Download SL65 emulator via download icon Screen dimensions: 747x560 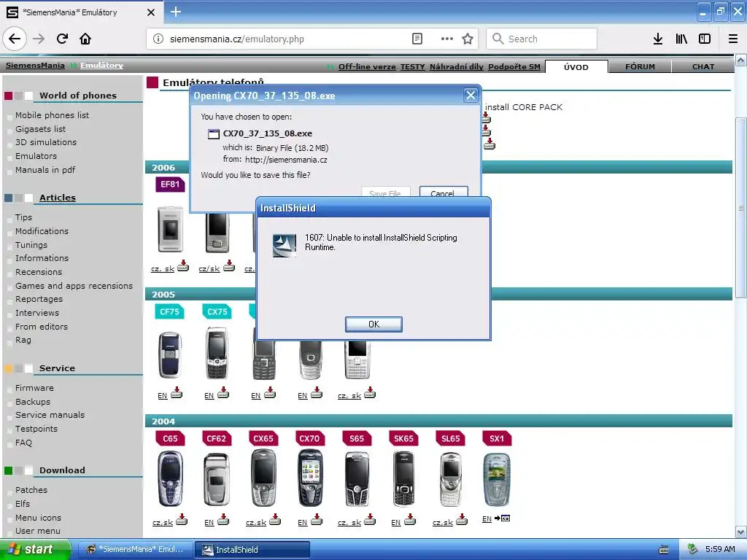tap(462, 520)
